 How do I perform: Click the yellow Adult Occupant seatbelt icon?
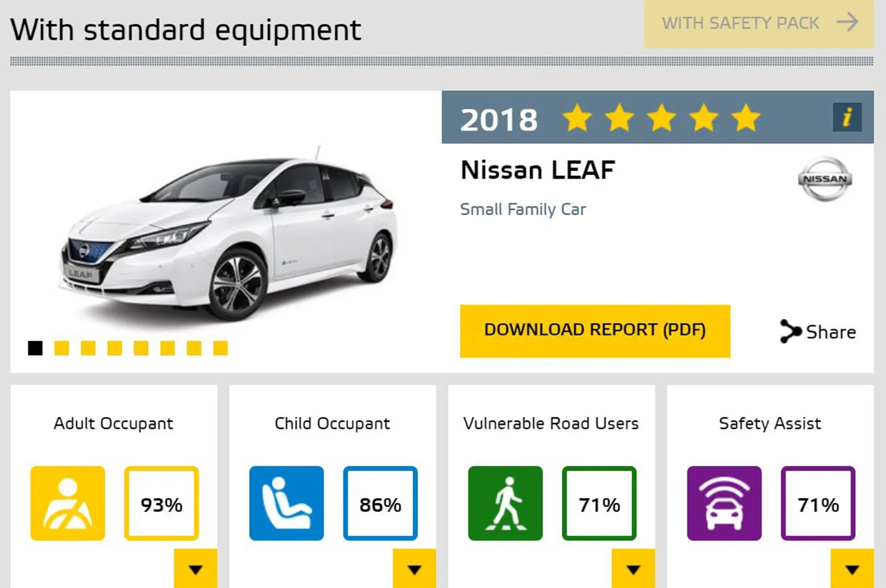68,503
